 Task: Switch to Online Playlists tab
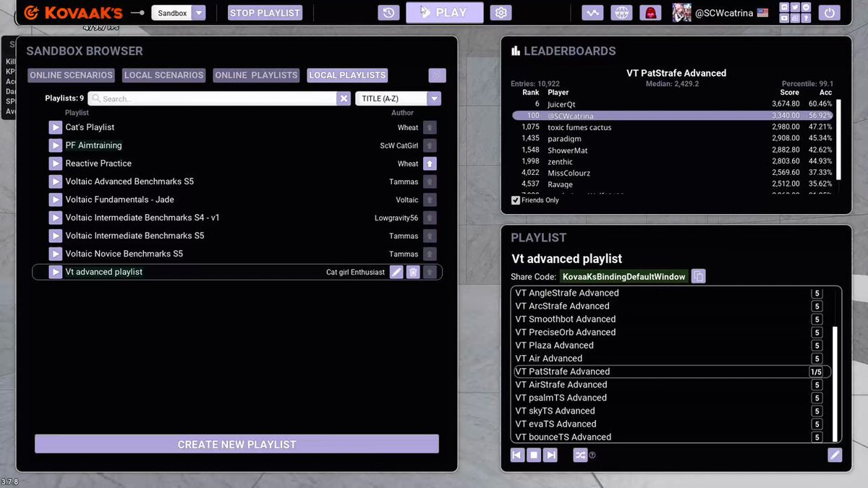point(256,75)
